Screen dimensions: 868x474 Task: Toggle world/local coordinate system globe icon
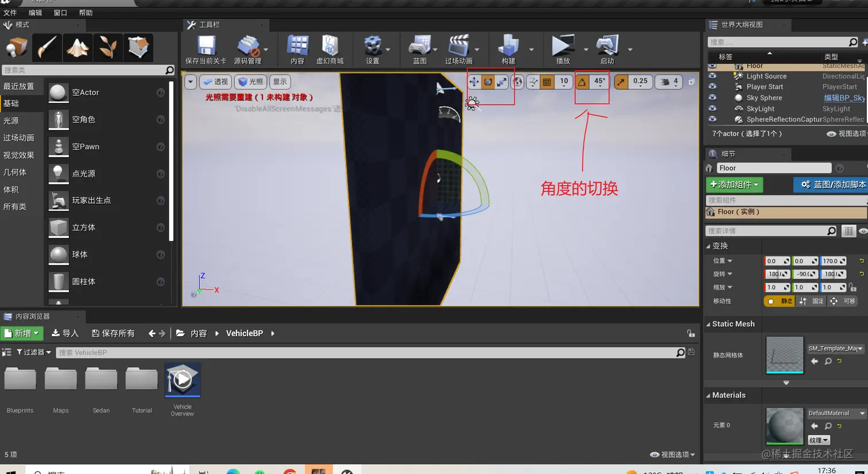(517, 82)
